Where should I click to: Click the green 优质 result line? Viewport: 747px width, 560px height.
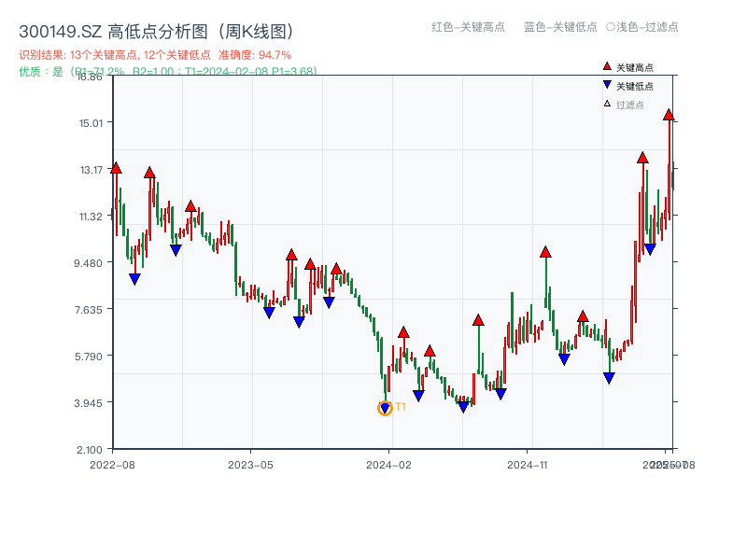168,72
